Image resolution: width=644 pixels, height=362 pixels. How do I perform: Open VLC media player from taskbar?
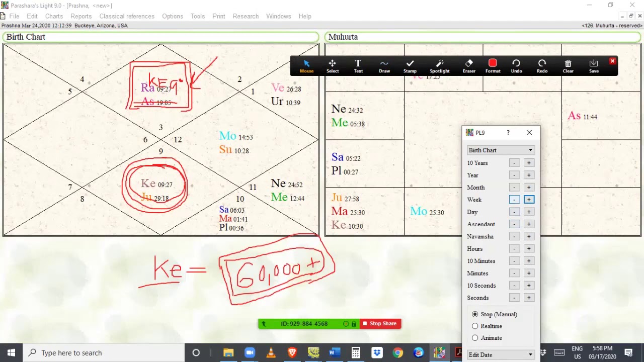pyautogui.click(x=271, y=352)
